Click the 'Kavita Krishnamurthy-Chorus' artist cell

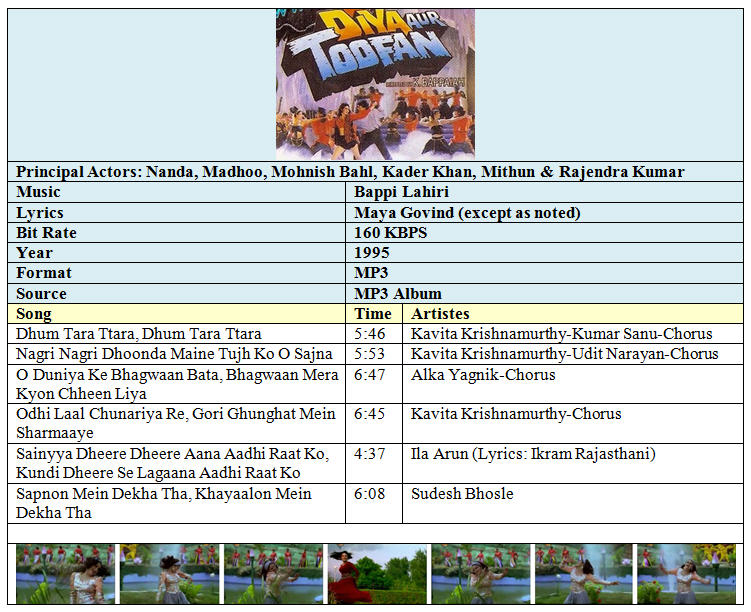pos(573,424)
